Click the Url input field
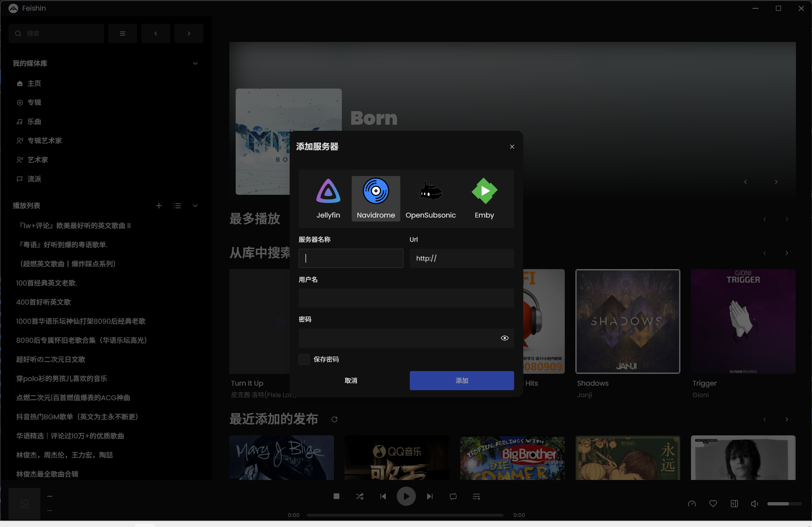The height and width of the screenshot is (527, 812). pyautogui.click(x=462, y=258)
